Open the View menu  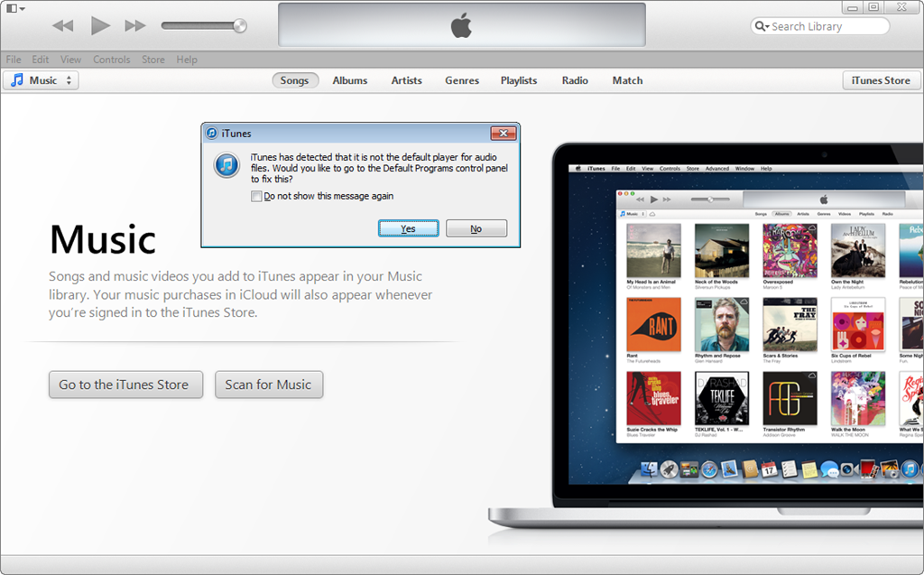(70, 60)
